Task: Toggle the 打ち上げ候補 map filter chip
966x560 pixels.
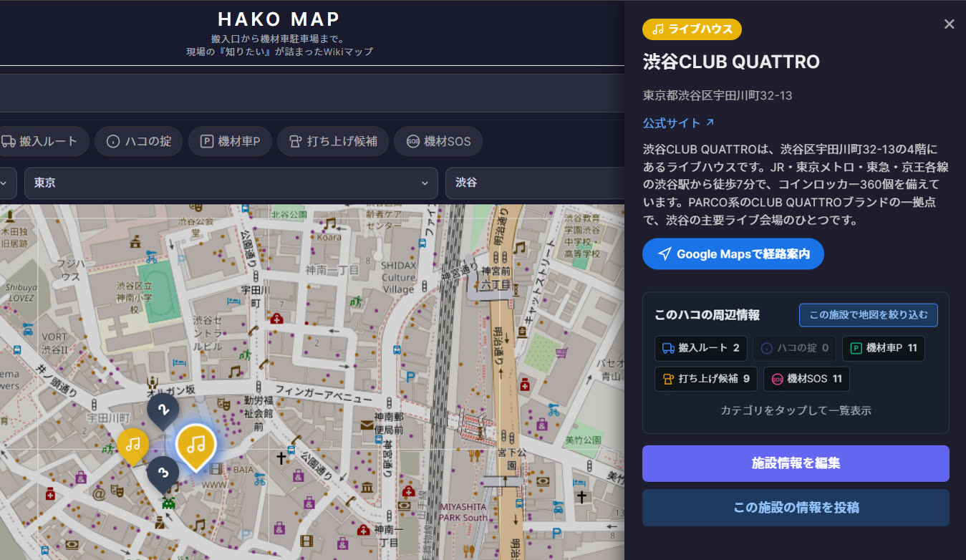Action: (x=332, y=141)
